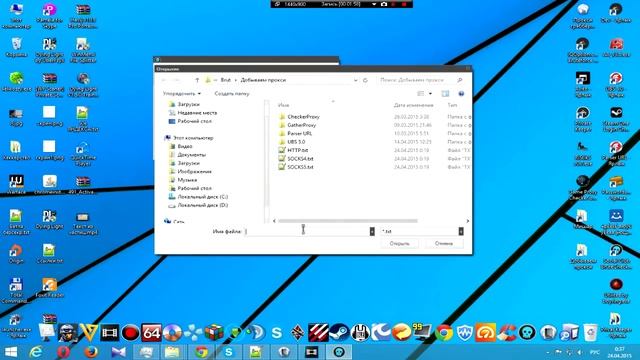Click Отмена button
Image resolution: width=640 pixels, height=360 pixels.
444,244
